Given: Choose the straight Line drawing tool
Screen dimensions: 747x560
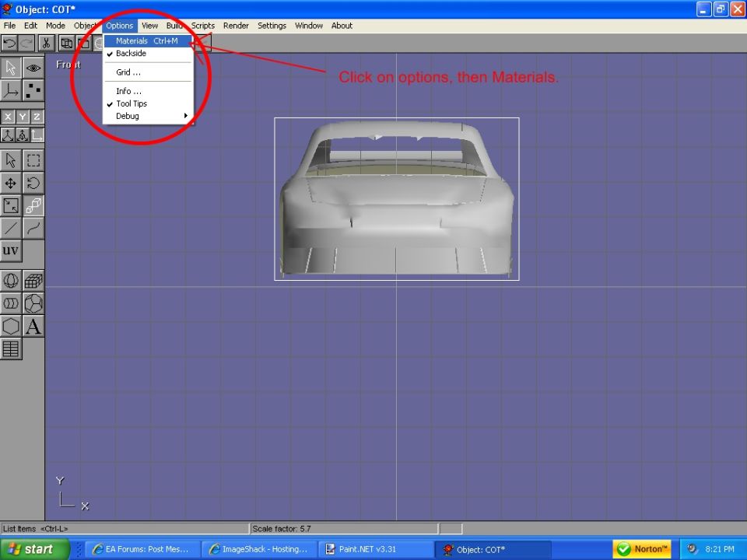Looking at the screenshot, I should (x=10, y=229).
